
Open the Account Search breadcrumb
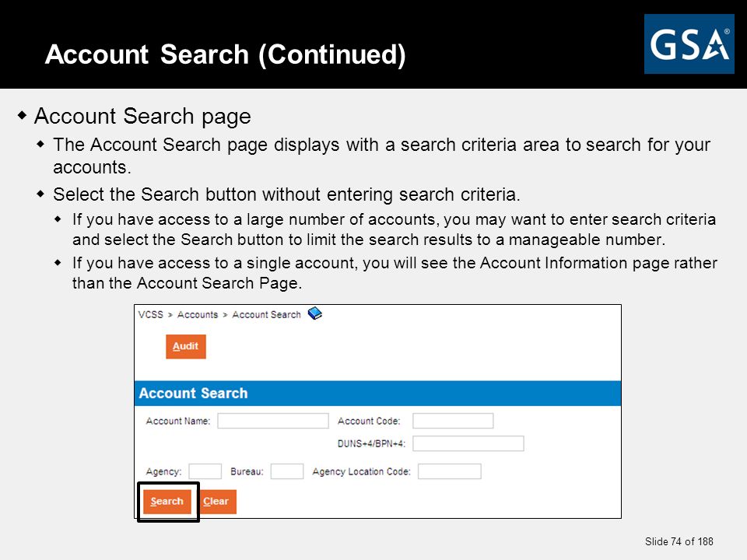coord(266,315)
